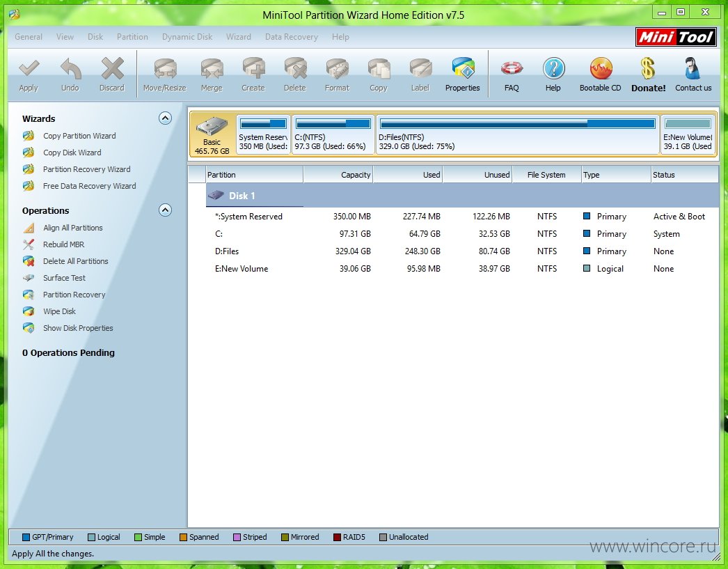The height and width of the screenshot is (569, 728).
Task: Select the *:System Reserved partition row
Action: point(462,217)
